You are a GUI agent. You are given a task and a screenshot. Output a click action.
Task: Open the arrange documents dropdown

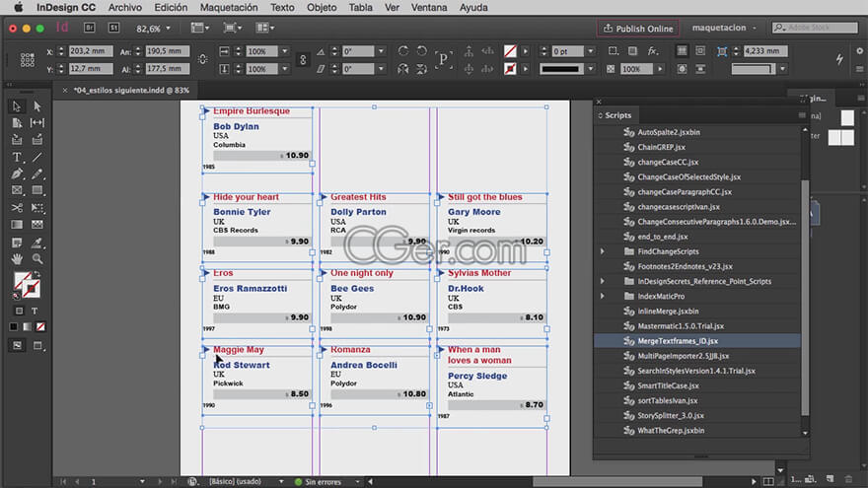tap(265, 28)
